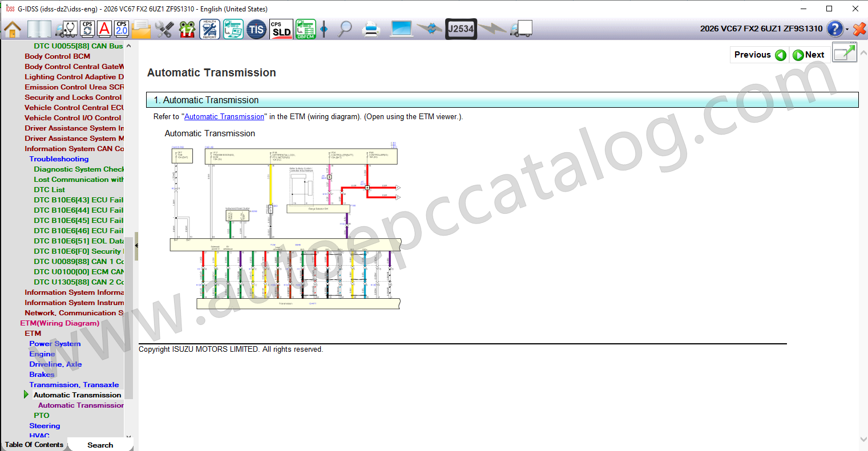Select Troubleshooting in the tree
868x451 pixels.
coord(59,159)
